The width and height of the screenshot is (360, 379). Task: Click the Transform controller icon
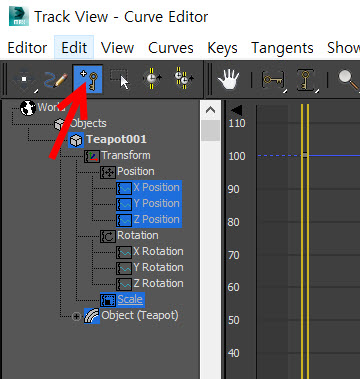(x=92, y=156)
